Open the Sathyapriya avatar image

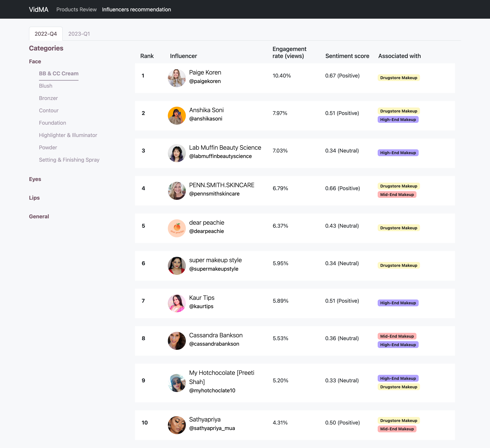(177, 425)
